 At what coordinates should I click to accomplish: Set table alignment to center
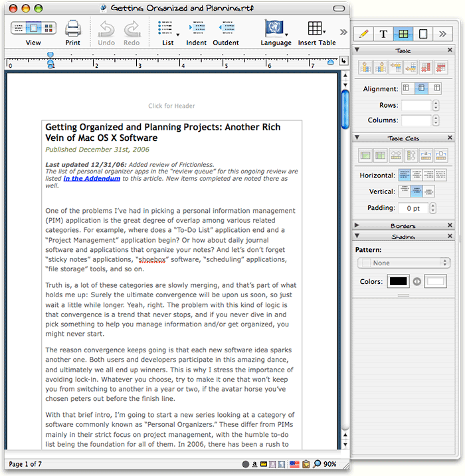click(421, 88)
